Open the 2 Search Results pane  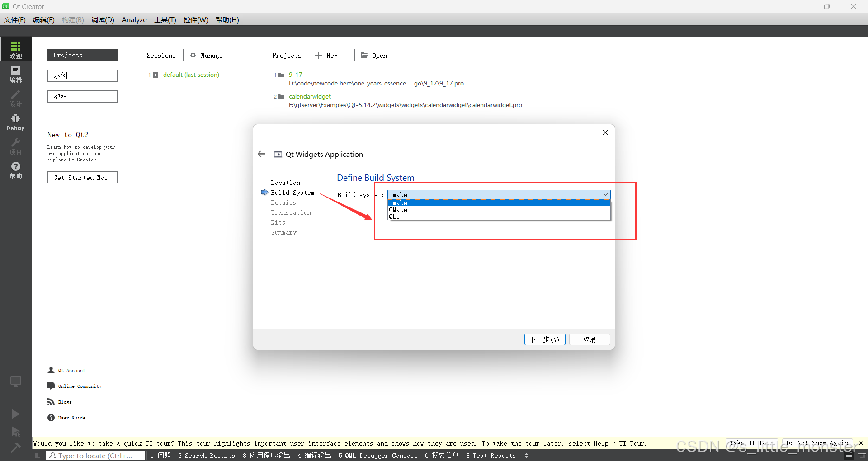coord(207,456)
